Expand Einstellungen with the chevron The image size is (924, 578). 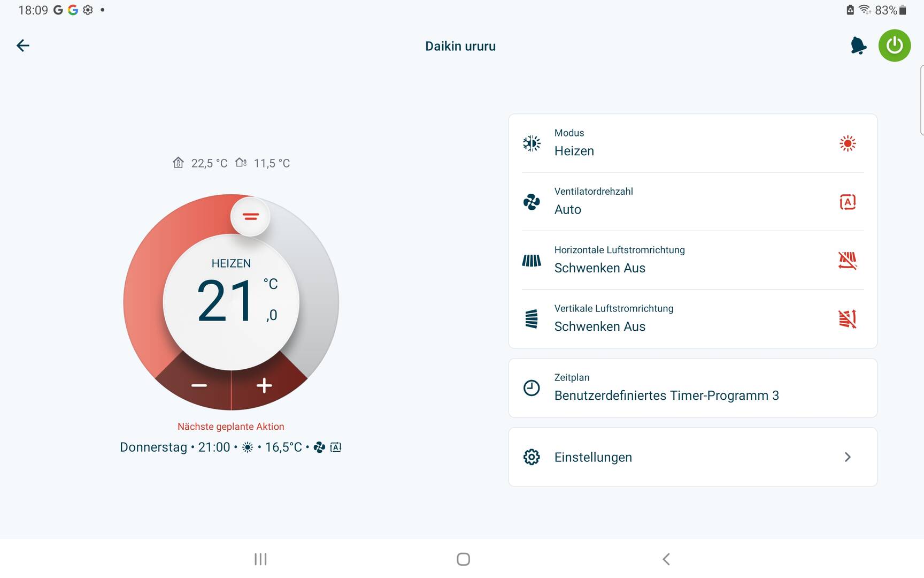(x=848, y=457)
